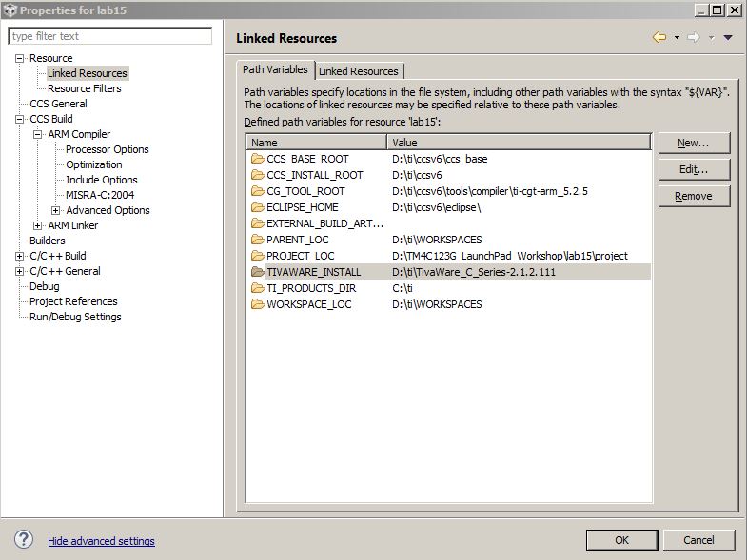
Task: Sort by the Value column header
Action: (519, 143)
